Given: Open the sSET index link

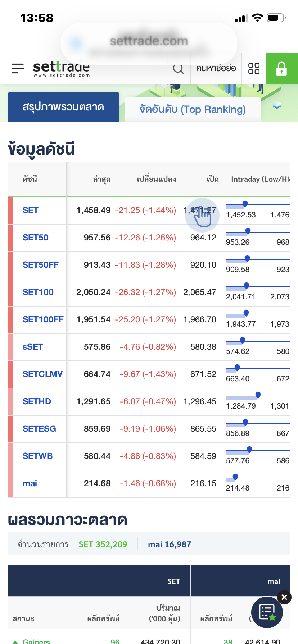Looking at the screenshot, I should [x=33, y=347].
